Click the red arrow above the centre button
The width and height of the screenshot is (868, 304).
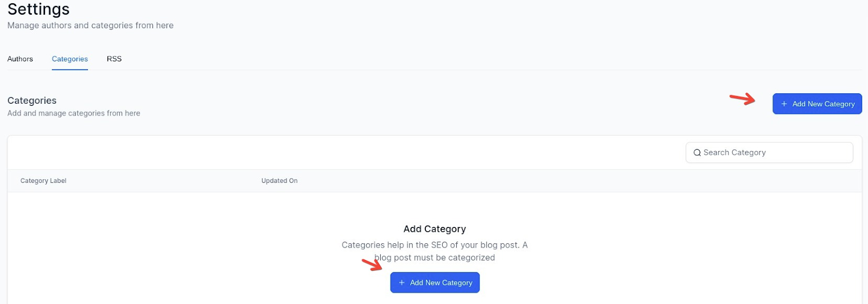pos(372,265)
